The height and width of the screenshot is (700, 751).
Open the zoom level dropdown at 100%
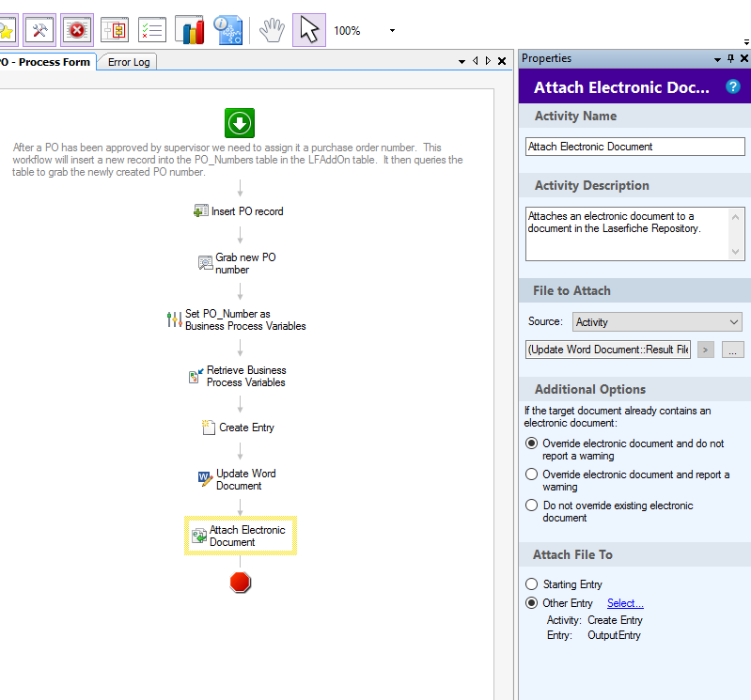(x=392, y=31)
